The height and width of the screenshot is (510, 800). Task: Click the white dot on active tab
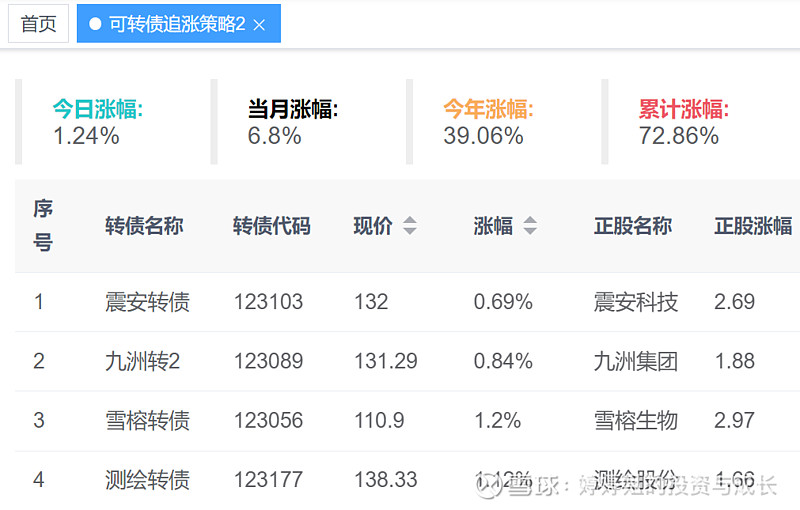click(95, 24)
